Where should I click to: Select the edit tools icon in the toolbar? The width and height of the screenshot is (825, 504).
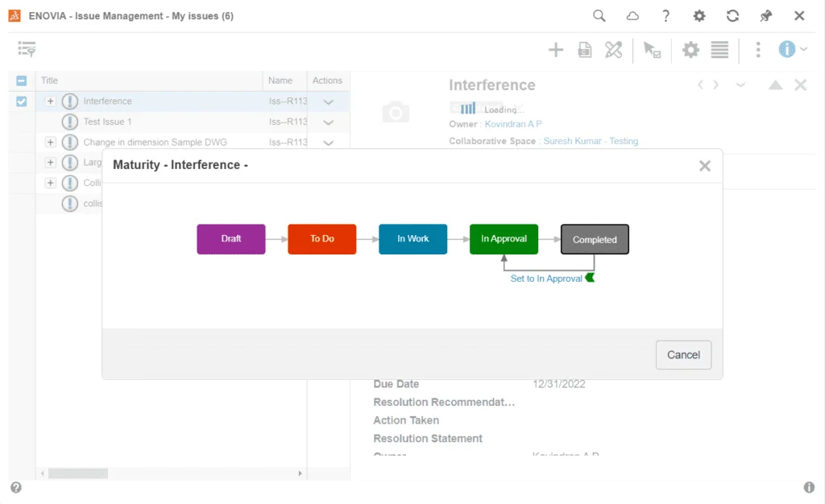[x=613, y=49]
